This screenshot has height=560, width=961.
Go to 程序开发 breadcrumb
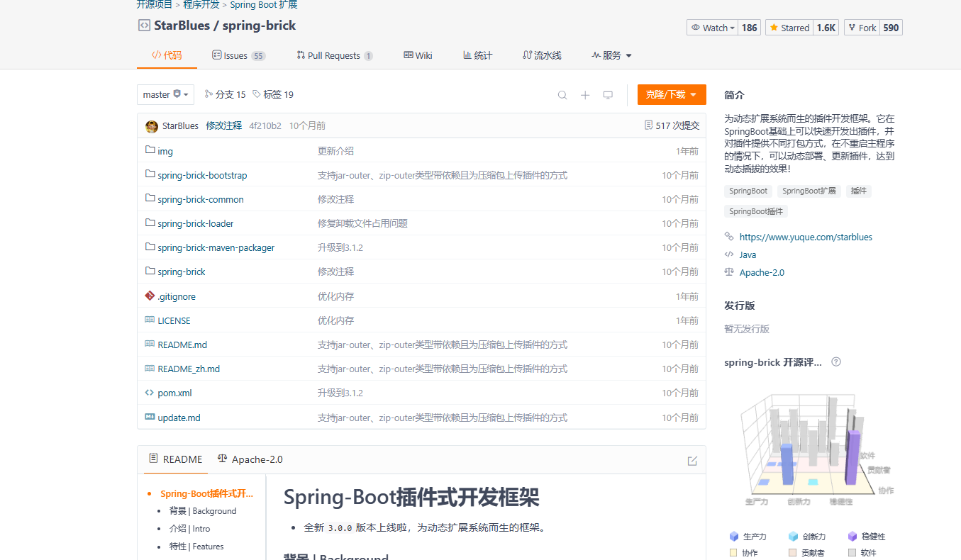[201, 5]
